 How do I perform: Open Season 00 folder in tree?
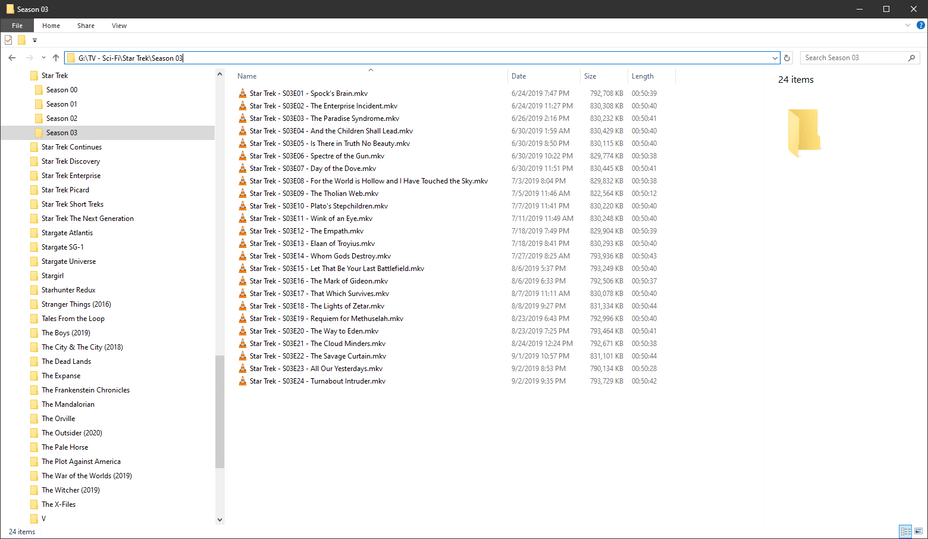(x=62, y=90)
